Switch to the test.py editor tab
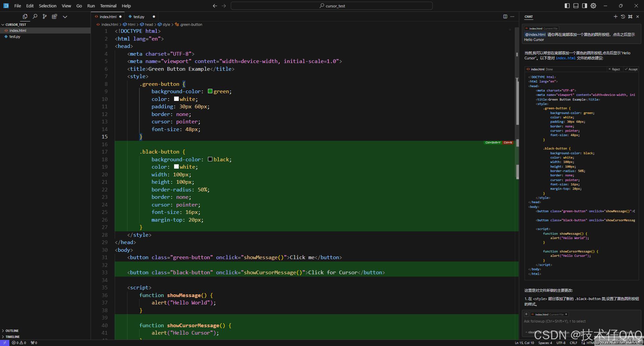This screenshot has width=644, height=346. pyautogui.click(x=139, y=16)
